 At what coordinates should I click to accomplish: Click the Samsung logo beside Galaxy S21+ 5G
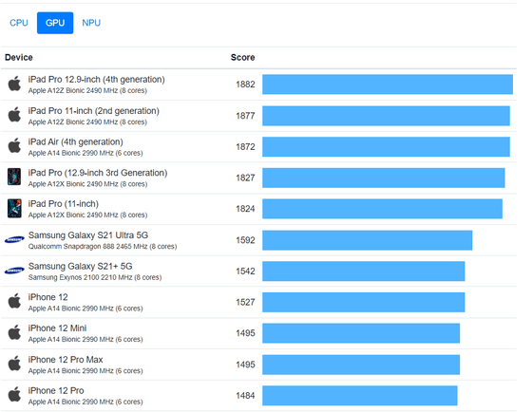(14, 271)
